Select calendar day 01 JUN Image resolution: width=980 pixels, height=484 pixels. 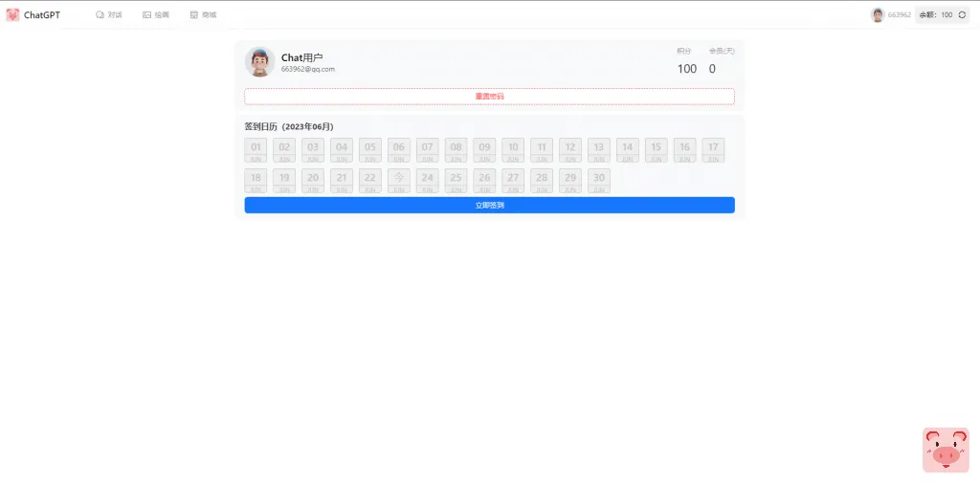(256, 150)
